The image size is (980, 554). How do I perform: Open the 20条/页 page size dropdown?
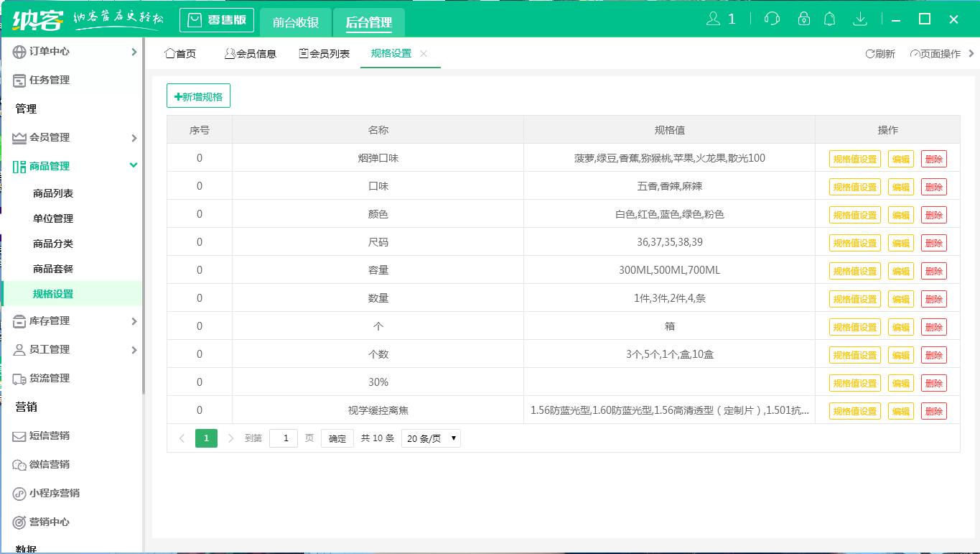point(430,437)
